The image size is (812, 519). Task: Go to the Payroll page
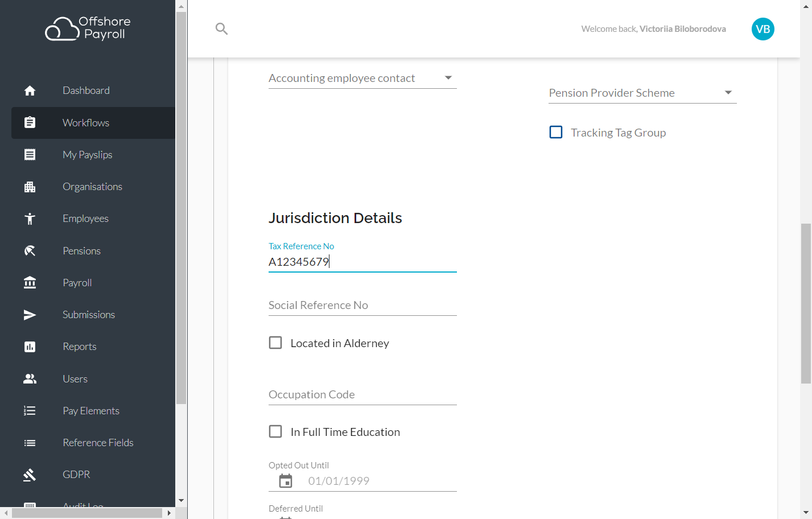(x=93, y=282)
